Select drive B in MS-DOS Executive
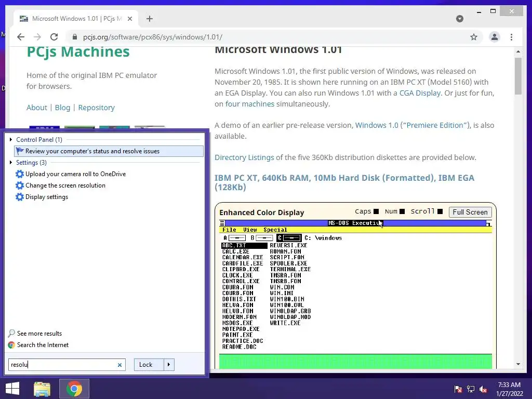Viewport: 532px width, 399px height. (262, 238)
